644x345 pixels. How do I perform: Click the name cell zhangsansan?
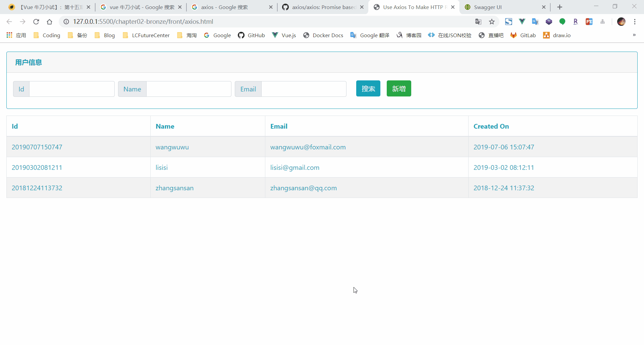(174, 188)
